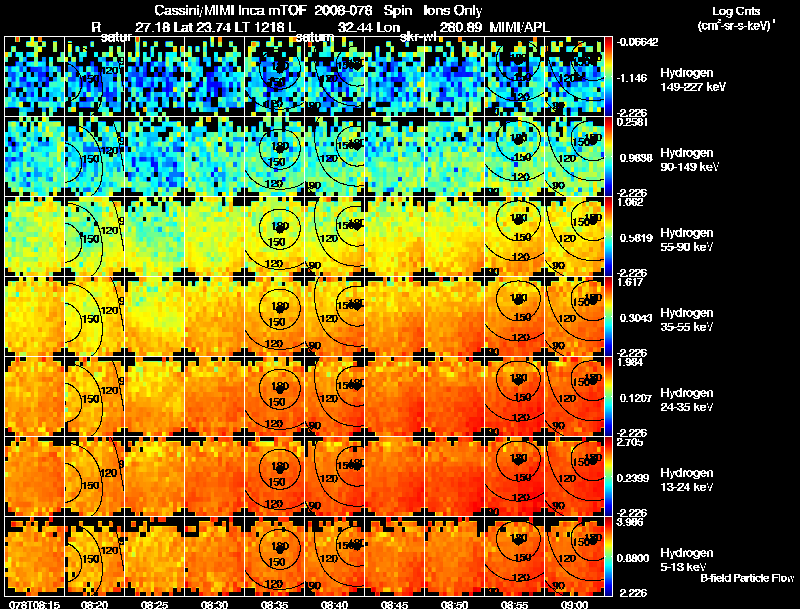This screenshot has height=609, width=800.
Task: Click the Hydrogen 149-227 keV row label
Action: click(x=693, y=80)
